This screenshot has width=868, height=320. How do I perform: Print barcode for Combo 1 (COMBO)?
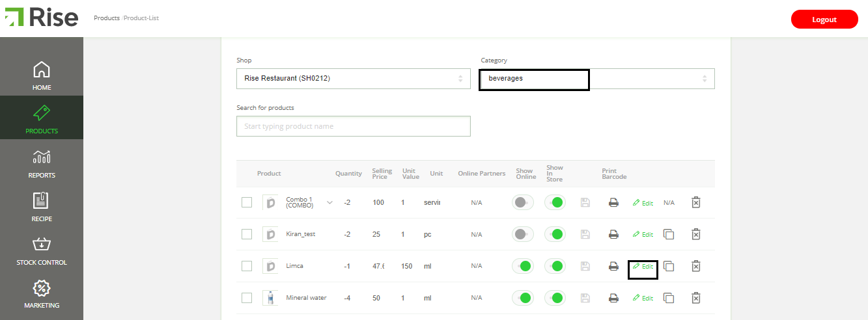tap(613, 203)
